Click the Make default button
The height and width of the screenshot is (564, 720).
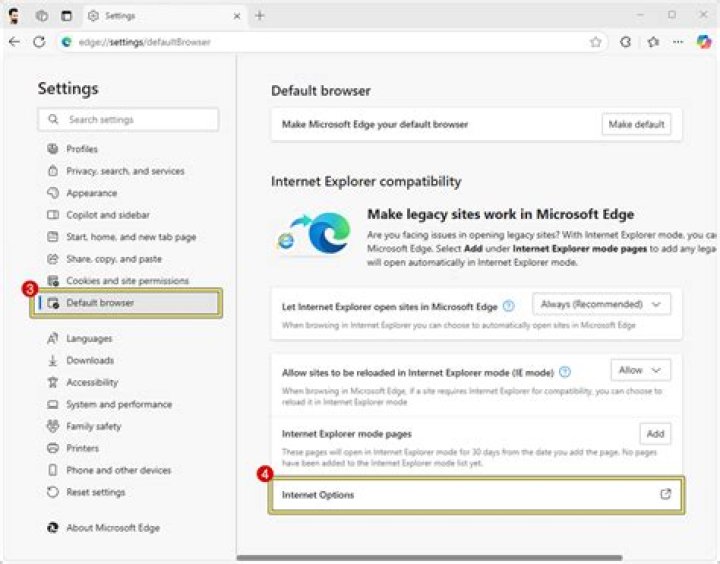coord(636,124)
